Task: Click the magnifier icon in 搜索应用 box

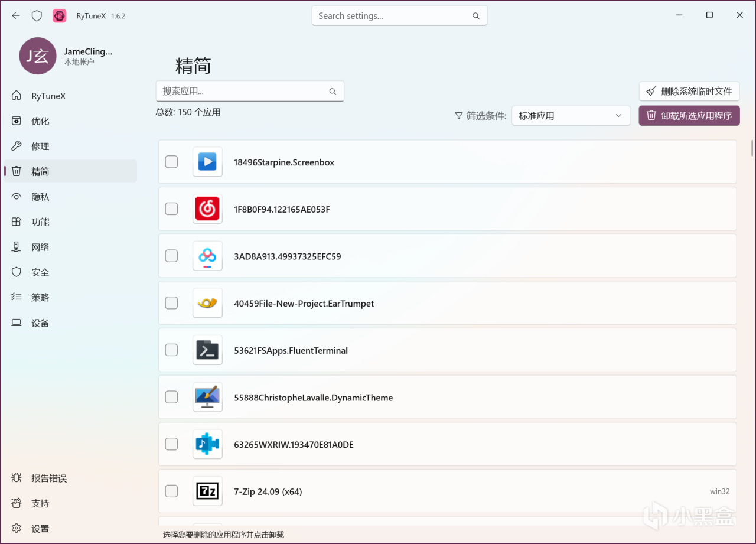Action: 333,92
